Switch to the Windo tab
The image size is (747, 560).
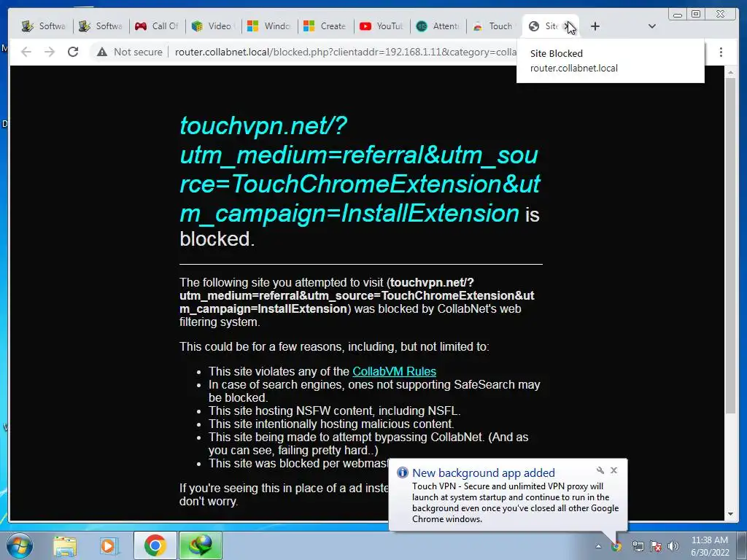click(268, 26)
